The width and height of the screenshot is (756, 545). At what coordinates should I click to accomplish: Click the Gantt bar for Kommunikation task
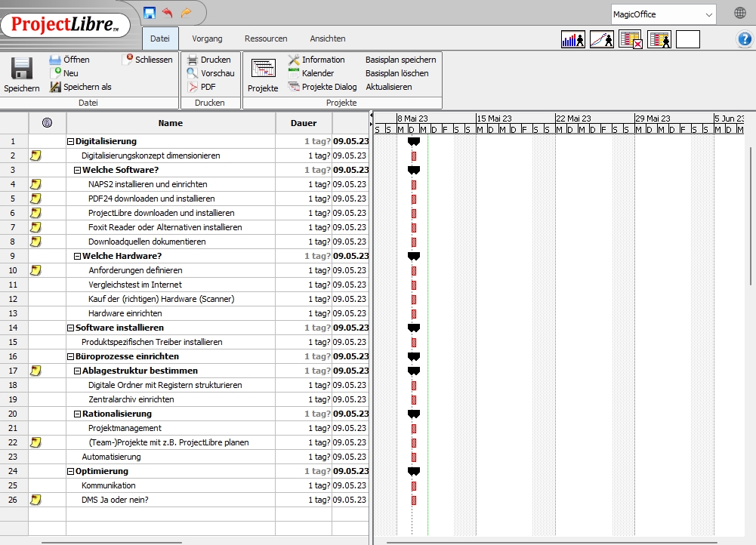point(413,485)
